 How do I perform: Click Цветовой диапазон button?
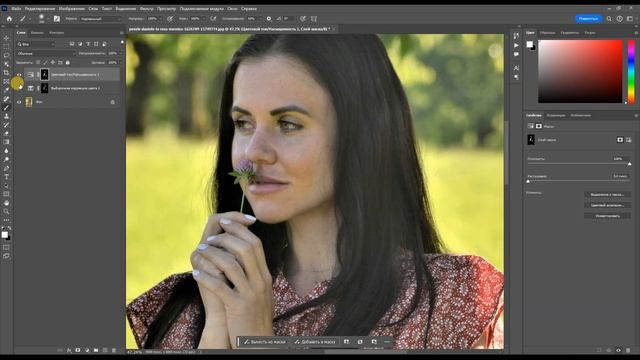(x=607, y=205)
